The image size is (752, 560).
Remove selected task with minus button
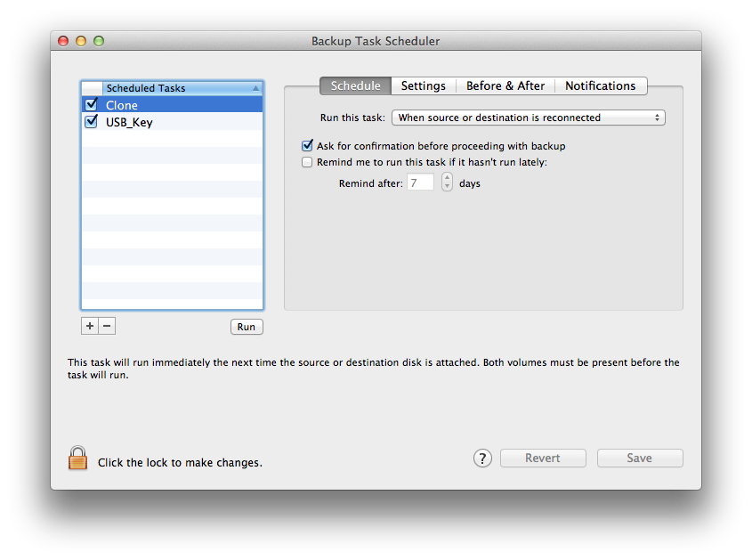coord(107,326)
